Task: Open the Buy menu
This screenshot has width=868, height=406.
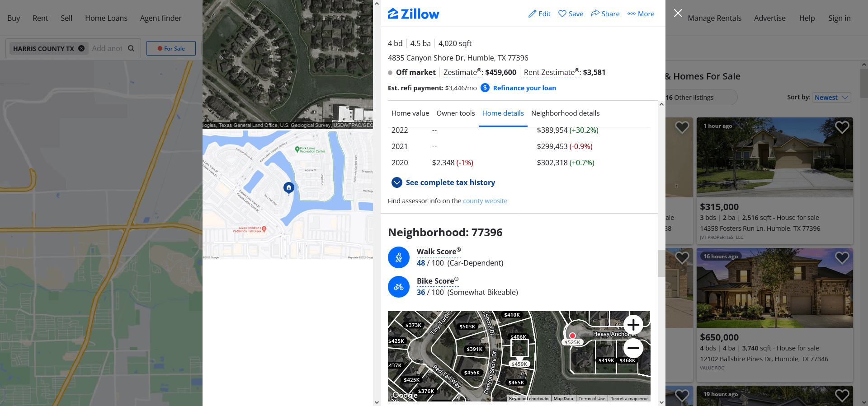Action: click(14, 18)
